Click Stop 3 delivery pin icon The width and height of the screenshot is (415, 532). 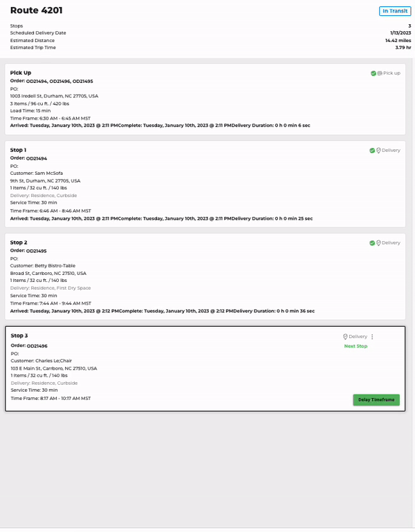345,336
